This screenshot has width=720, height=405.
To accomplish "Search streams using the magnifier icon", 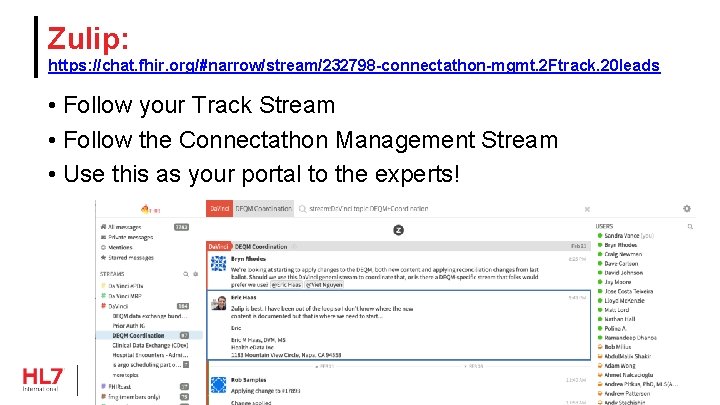I will pyautogui.click(x=186, y=274).
